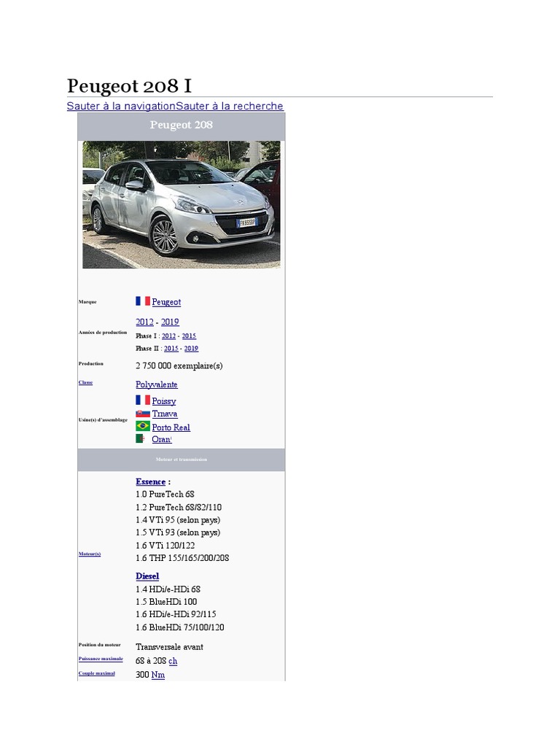Image resolution: width=560 pixels, height=747 pixels.
Task: Open the 'Puissance maximale' label link
Action: 101,659
